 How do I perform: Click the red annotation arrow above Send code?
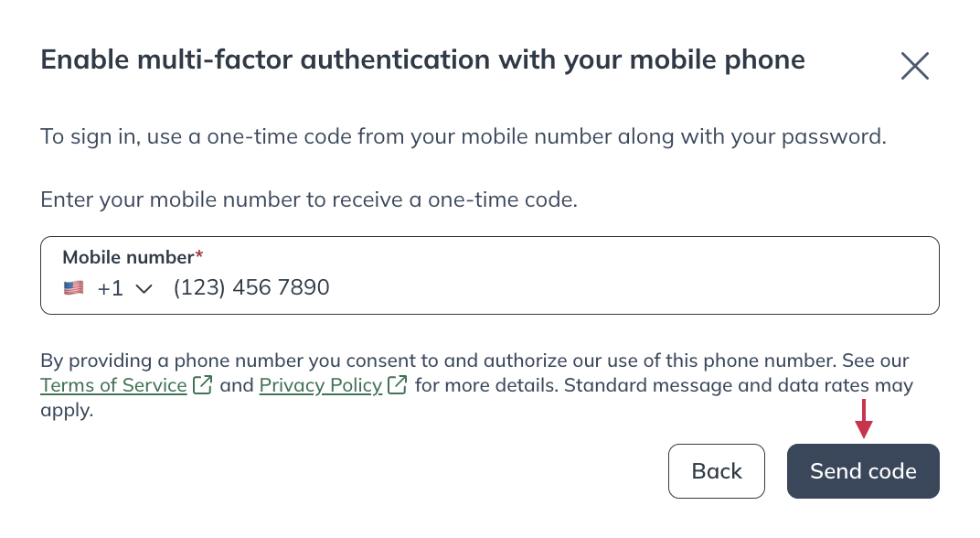point(865,419)
